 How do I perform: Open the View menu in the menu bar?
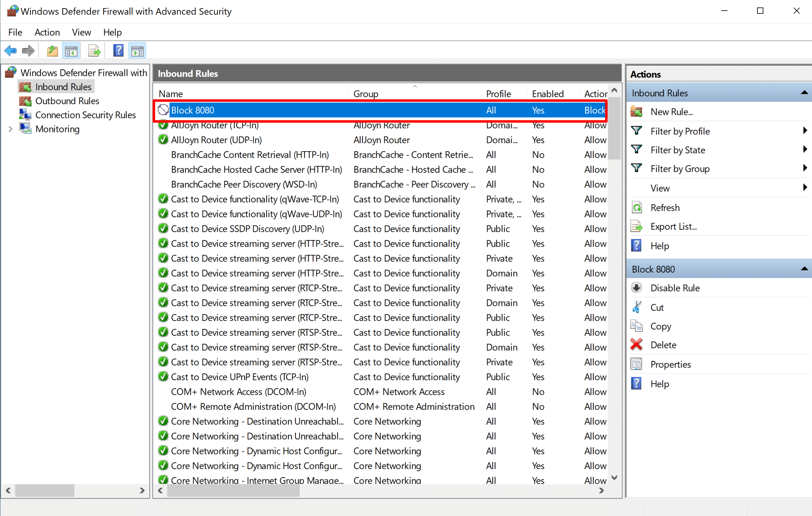81,32
